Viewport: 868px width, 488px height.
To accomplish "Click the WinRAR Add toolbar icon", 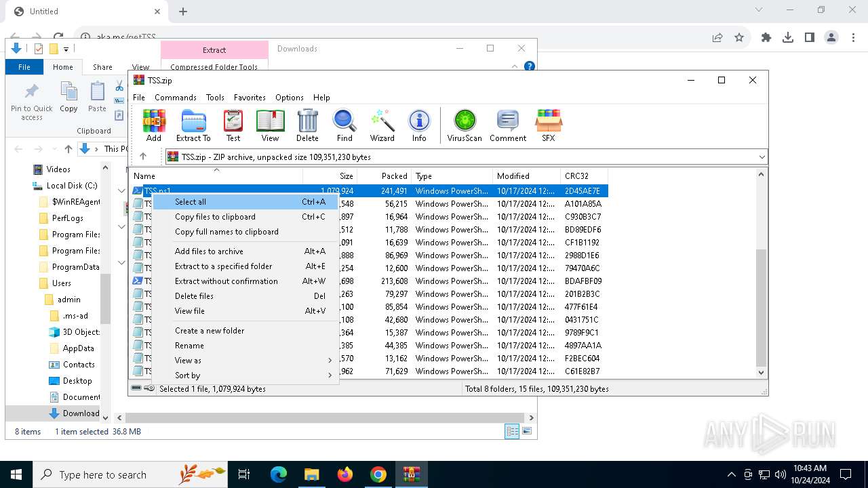I will 154,125.
